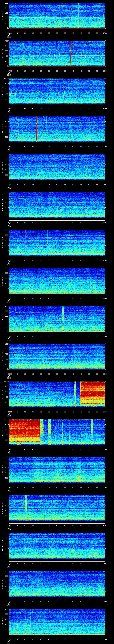The width and height of the screenshot is (114, 644).
Task: Select the red spike in the 9:16:00 spectrogram
Action: (x=79, y=16)
